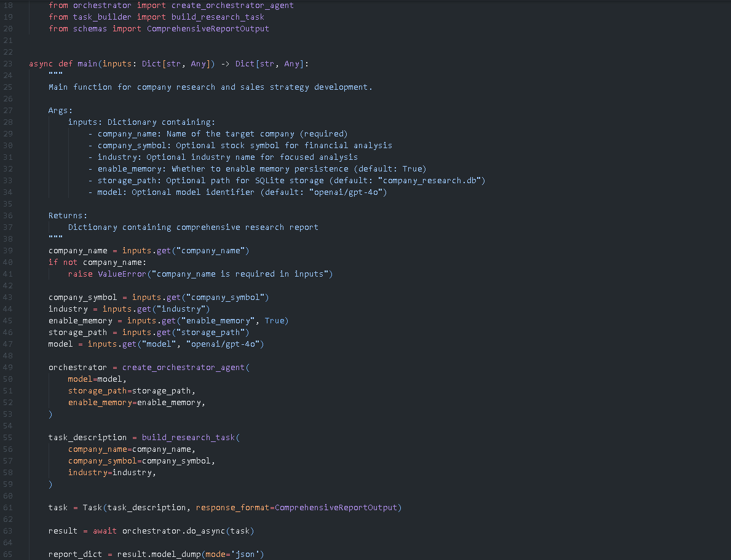
Task: Click the "storage_path = inputs.get" assignment on line 46
Action: point(149,333)
